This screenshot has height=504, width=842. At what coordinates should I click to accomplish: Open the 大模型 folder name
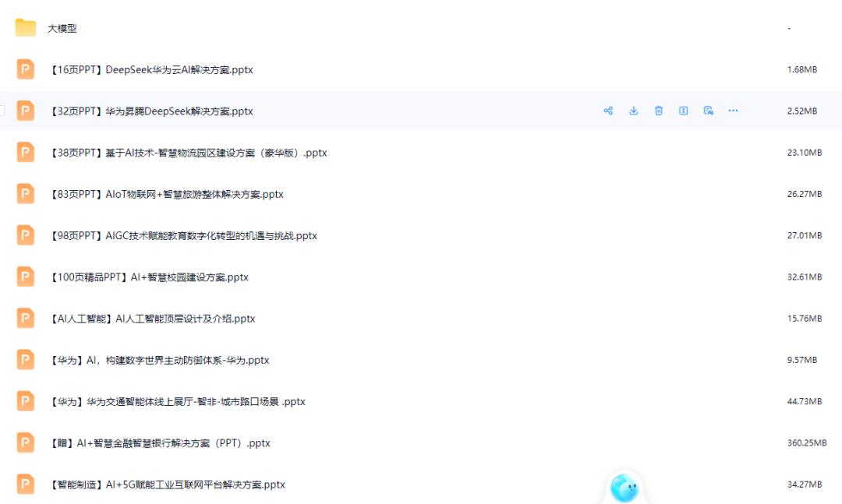point(62,29)
